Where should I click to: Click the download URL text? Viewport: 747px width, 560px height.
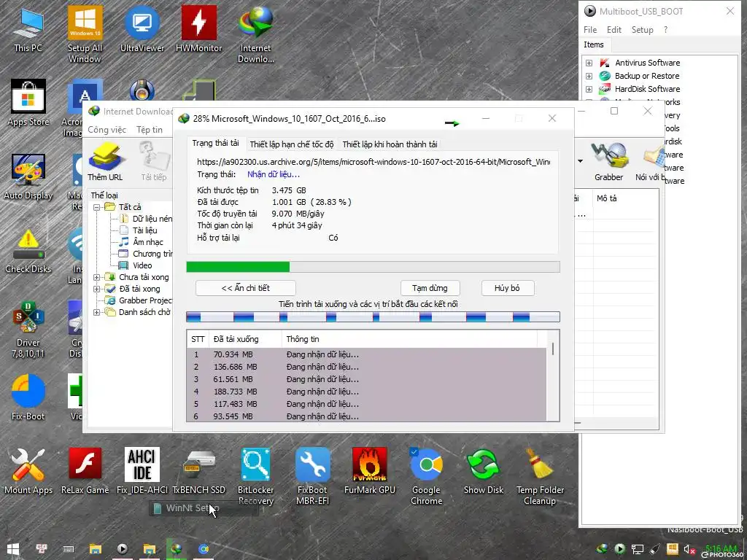pyautogui.click(x=373, y=162)
